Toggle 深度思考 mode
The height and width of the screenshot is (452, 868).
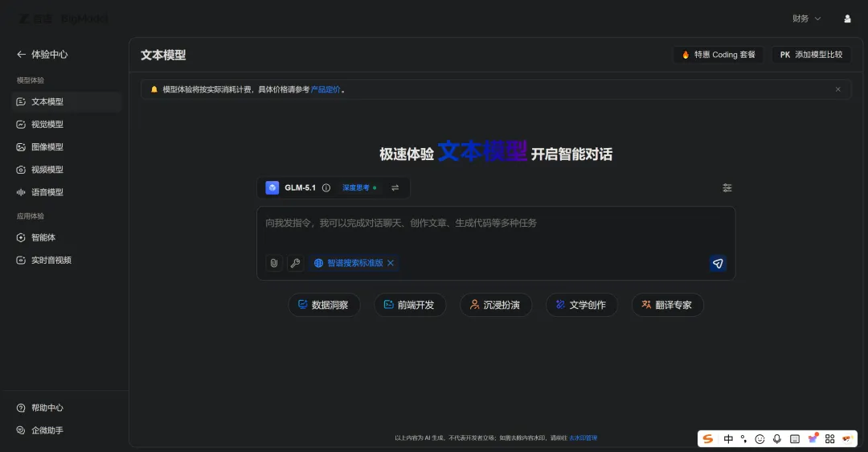(x=359, y=187)
